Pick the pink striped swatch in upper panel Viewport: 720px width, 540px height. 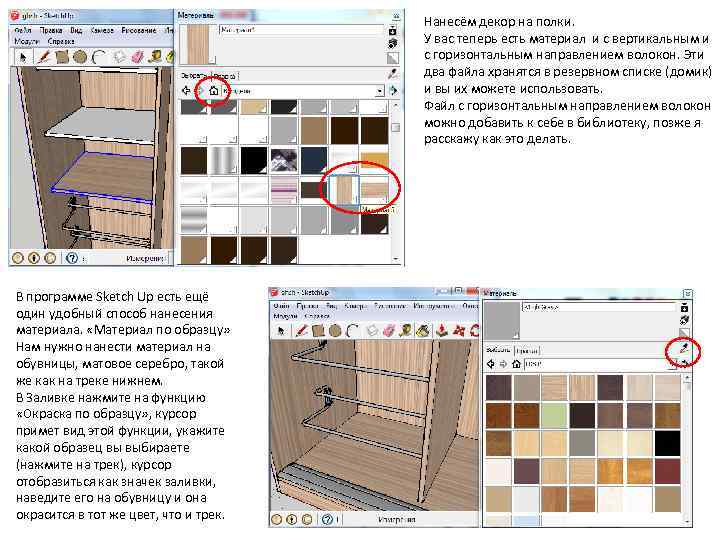pos(284,190)
